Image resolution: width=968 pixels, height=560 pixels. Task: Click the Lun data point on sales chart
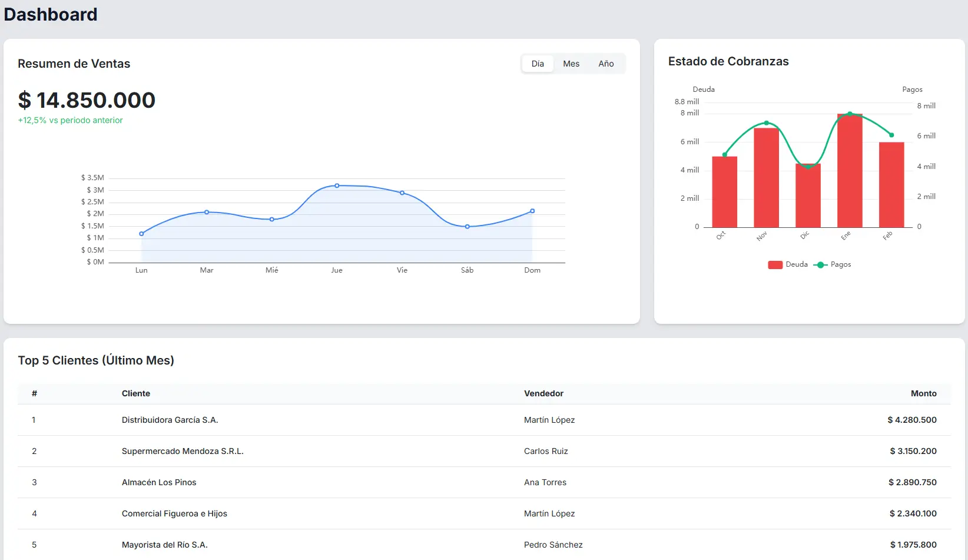tap(141, 234)
